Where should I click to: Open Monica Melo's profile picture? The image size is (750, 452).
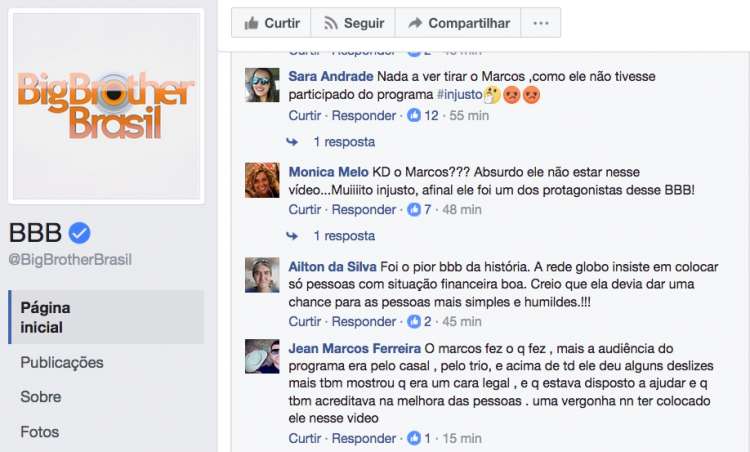tap(262, 180)
